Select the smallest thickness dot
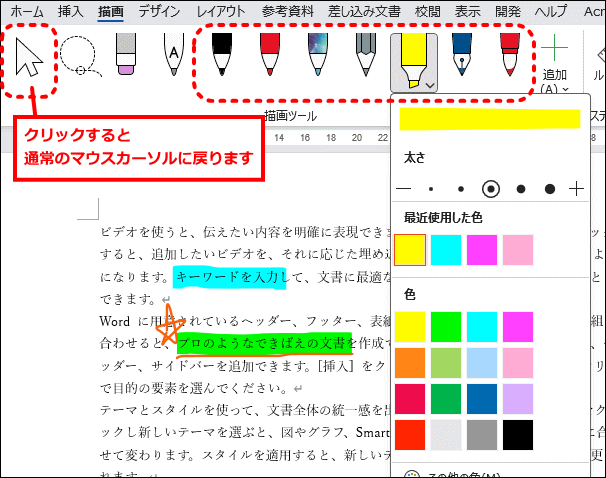 (x=431, y=189)
